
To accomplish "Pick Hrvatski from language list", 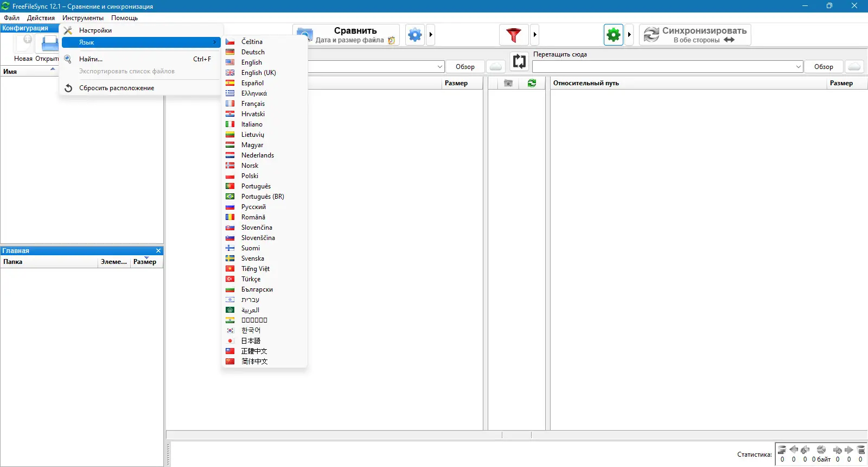I will pos(264,114).
